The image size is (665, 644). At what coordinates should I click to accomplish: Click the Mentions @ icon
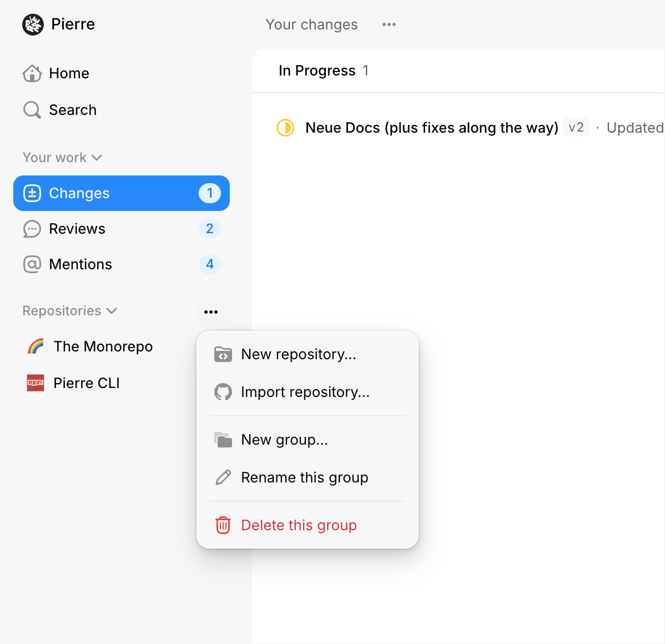click(32, 264)
